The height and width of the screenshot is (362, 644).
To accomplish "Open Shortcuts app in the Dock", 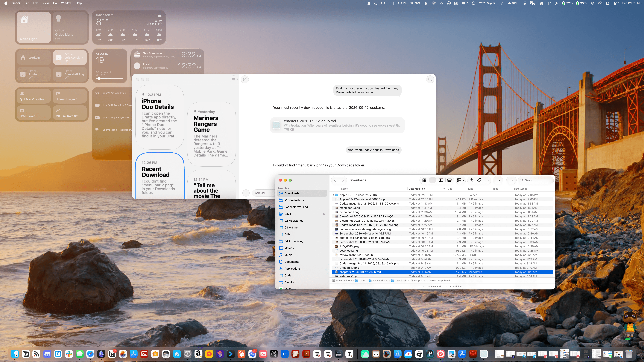I will click(x=220, y=354).
